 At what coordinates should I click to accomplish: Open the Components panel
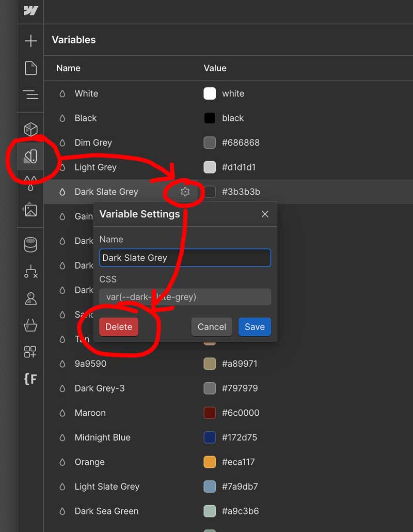31,129
